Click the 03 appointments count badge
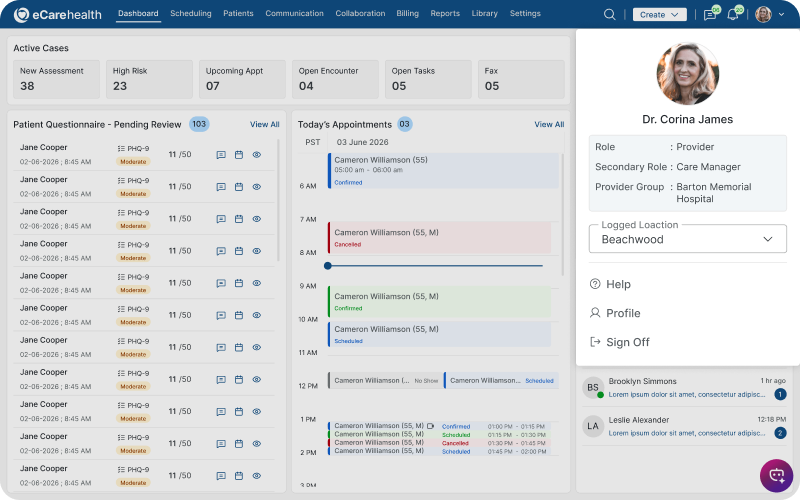Viewport: 800px width, 500px height. 405,124
